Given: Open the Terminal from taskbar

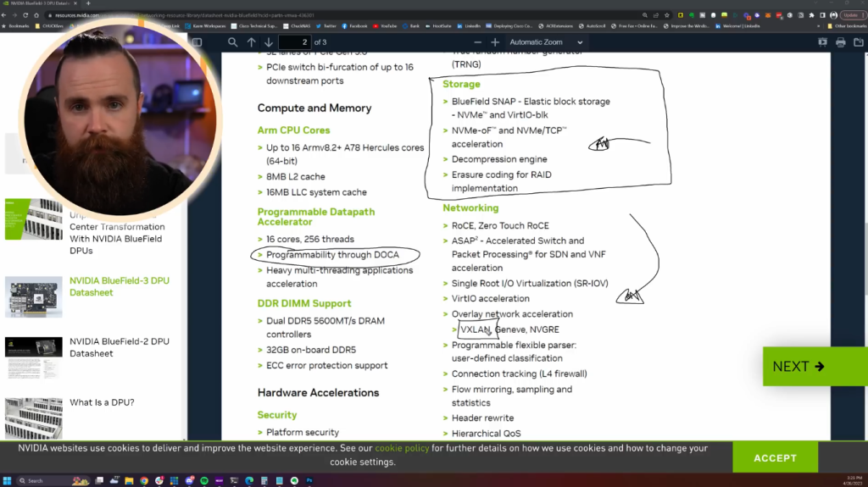Looking at the screenshot, I should [x=234, y=480].
